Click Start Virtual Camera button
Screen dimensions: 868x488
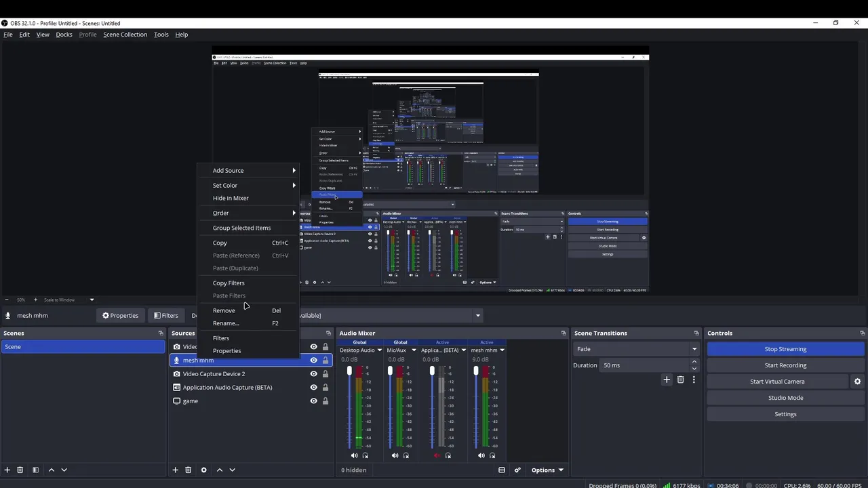coord(777,382)
